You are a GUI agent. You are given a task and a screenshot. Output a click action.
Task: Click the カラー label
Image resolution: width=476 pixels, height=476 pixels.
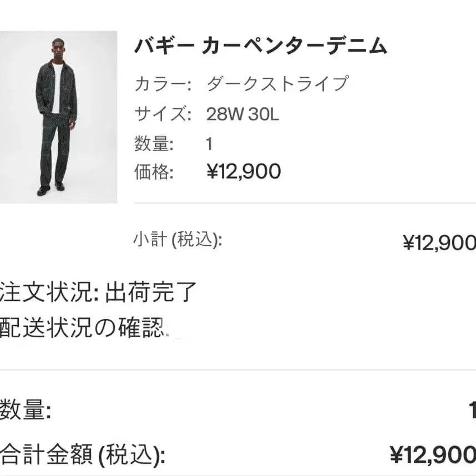point(162,84)
